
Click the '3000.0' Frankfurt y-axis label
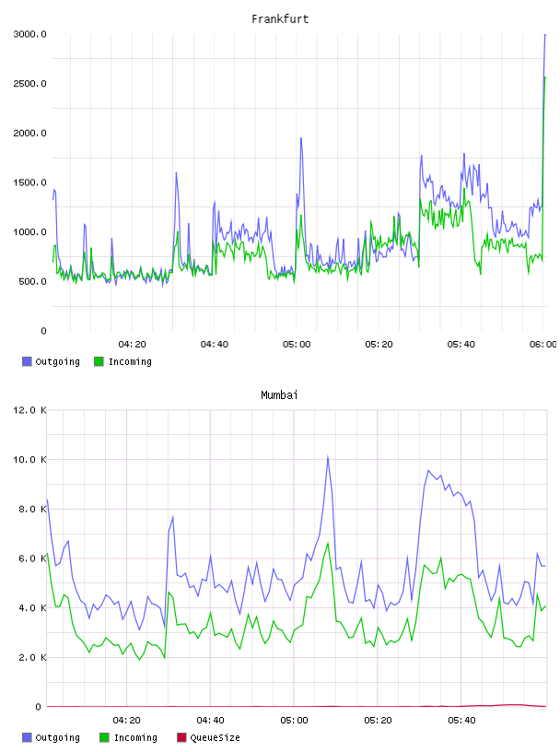[29, 34]
